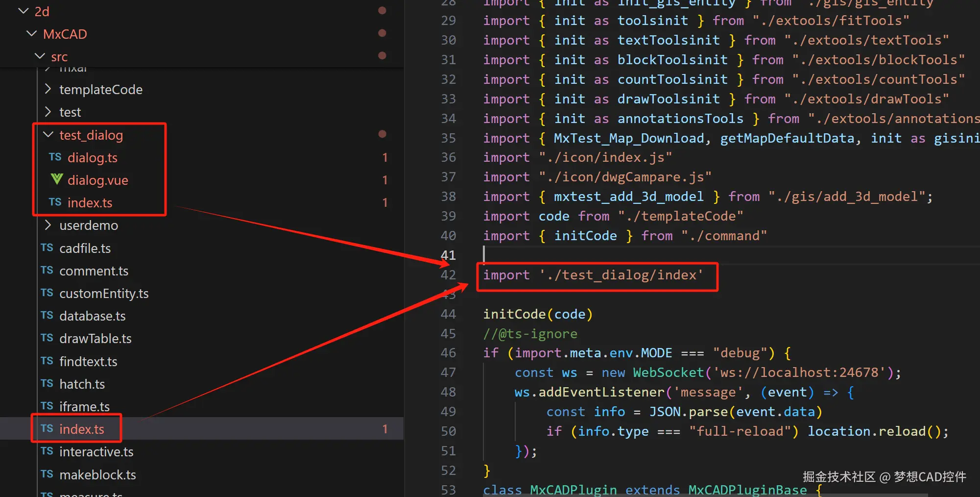The height and width of the screenshot is (497, 980).
Task: Click the "debug" string on line 46
Action: [744, 353]
